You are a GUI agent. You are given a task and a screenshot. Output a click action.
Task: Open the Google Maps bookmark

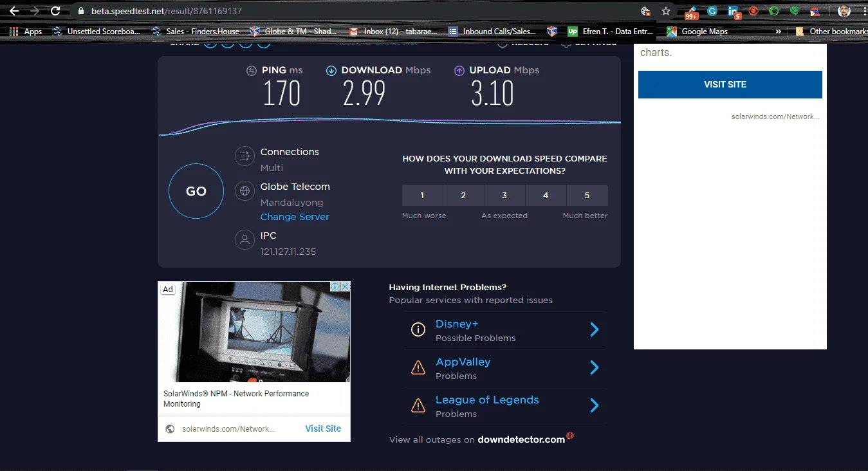(697, 32)
